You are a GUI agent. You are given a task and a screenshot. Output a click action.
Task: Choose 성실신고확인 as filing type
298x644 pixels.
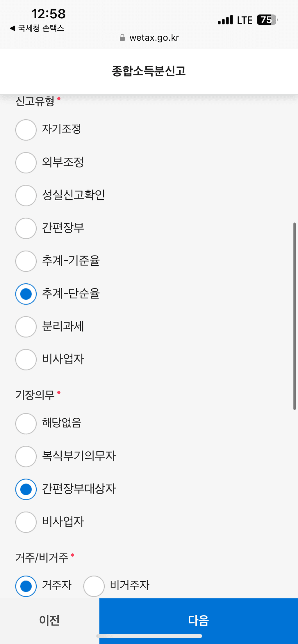pyautogui.click(x=26, y=195)
